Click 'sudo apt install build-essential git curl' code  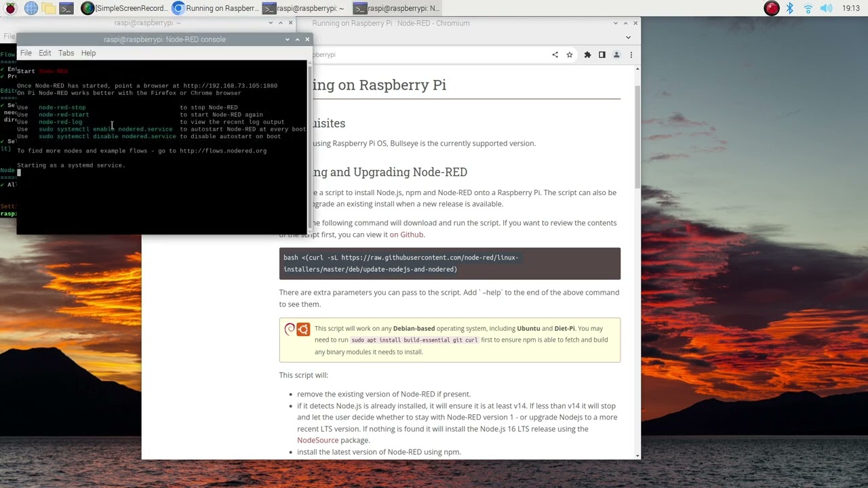414,340
